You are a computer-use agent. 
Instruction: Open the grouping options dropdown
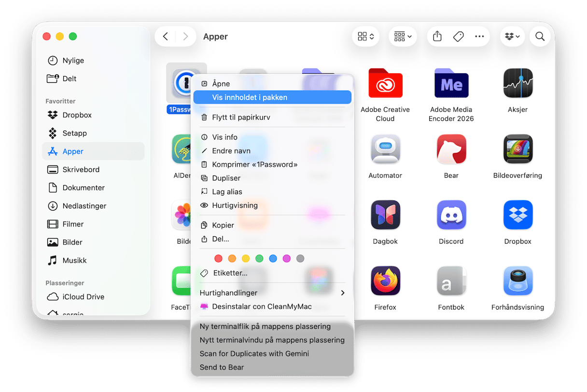click(x=403, y=37)
